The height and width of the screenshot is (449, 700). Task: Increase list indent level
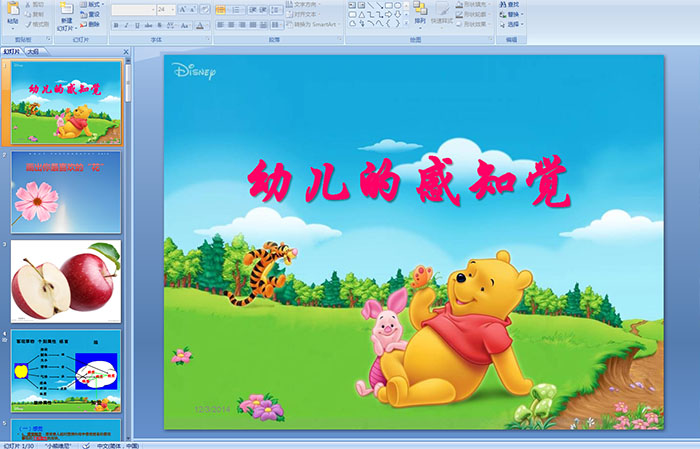click(263, 9)
